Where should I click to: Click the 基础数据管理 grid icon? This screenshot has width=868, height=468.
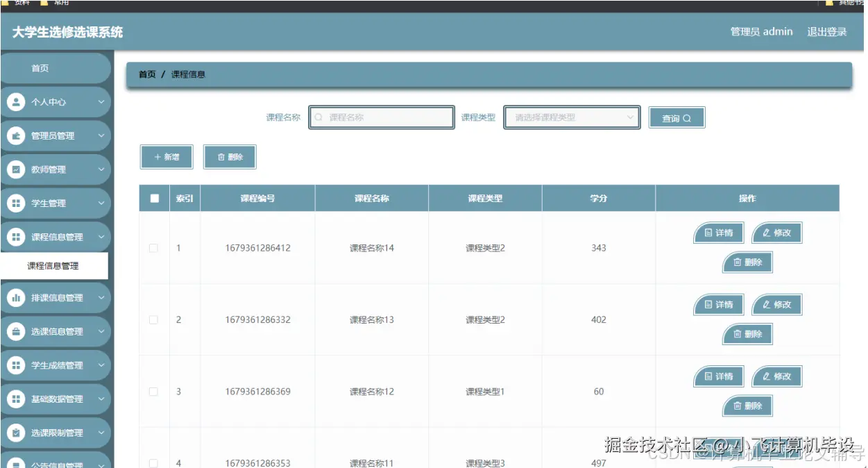coord(16,399)
